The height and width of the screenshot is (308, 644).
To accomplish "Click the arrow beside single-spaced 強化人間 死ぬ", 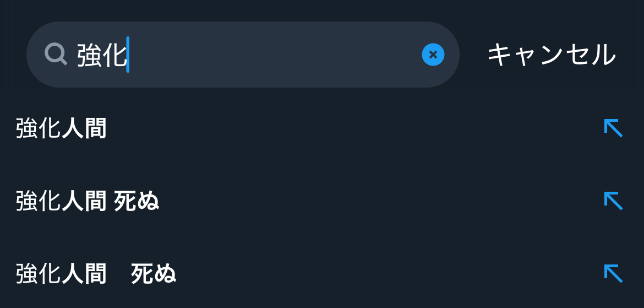I will tap(613, 201).
